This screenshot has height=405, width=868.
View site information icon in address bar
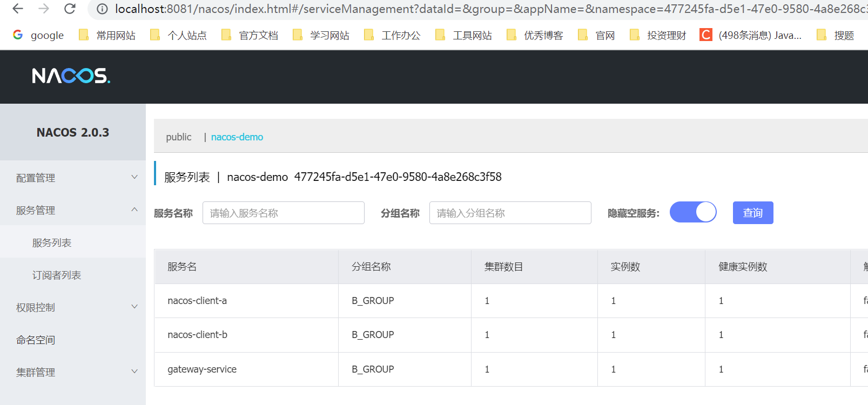point(102,9)
